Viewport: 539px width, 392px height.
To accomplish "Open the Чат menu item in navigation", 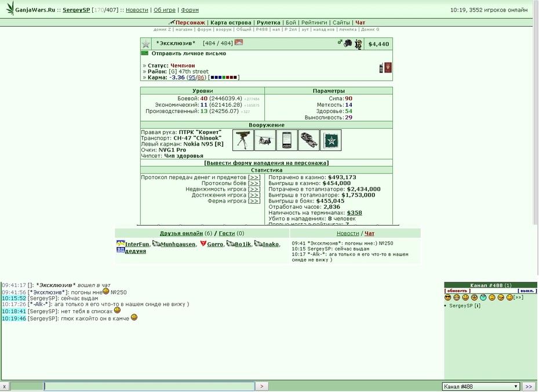I will (x=360, y=23).
